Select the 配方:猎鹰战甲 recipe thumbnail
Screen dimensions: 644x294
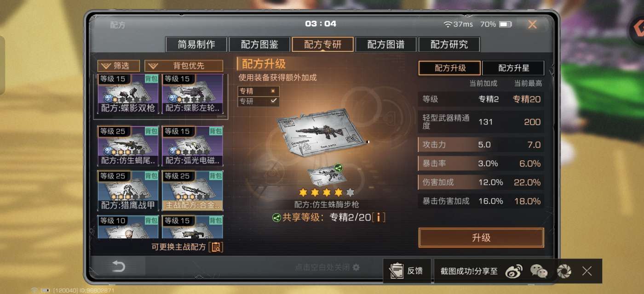128,191
